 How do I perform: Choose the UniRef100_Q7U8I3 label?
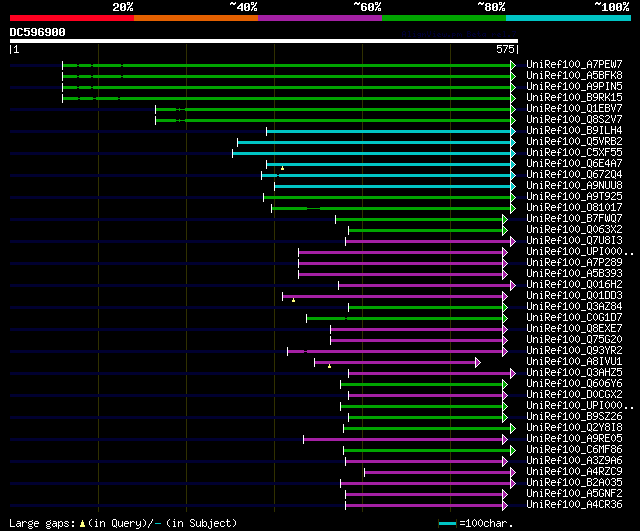[574, 241]
